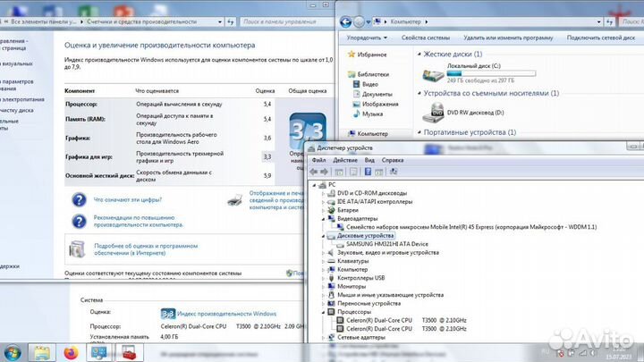Click the Back button in Computer window

coord(346,21)
